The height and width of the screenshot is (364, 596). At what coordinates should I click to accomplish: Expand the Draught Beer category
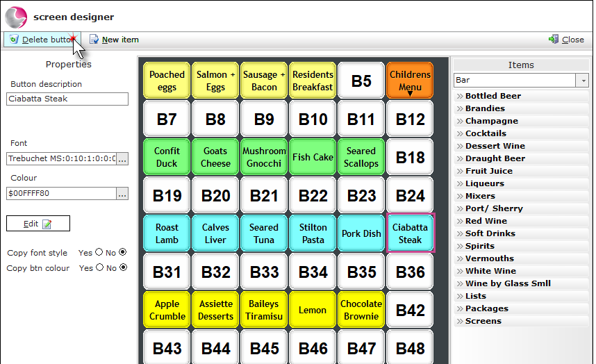point(521,158)
